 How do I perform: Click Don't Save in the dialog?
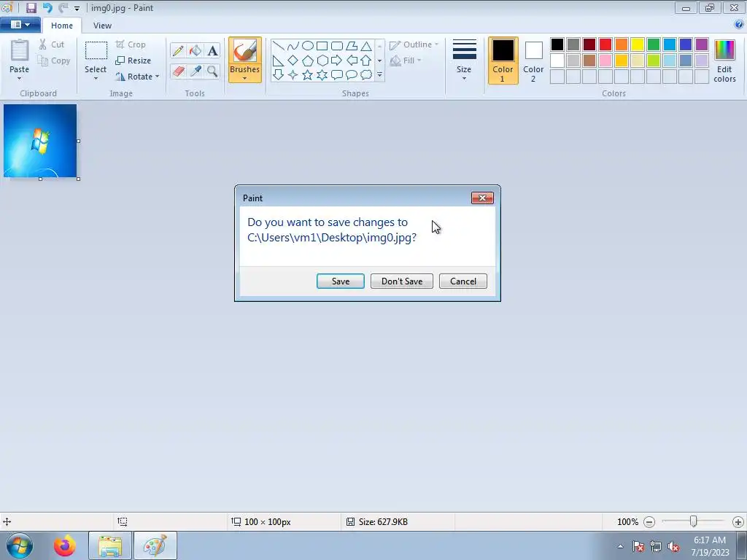402,281
